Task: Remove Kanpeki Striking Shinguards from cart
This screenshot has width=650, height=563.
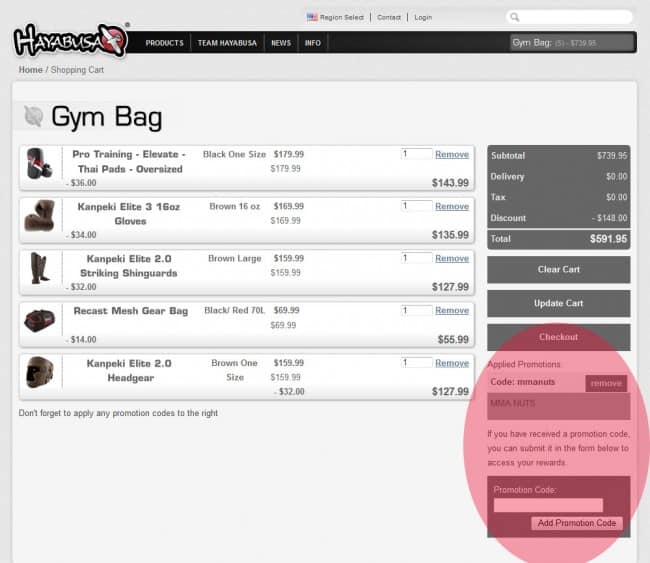Action: [x=452, y=258]
